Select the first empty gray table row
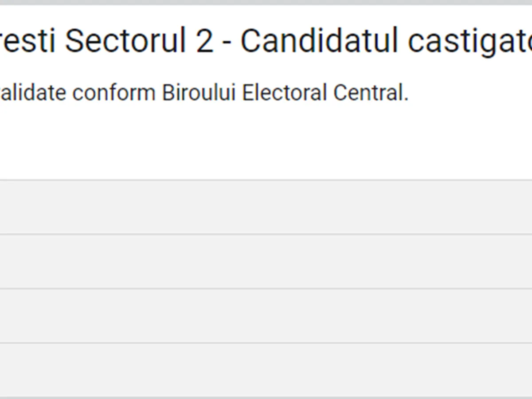 click(x=266, y=207)
